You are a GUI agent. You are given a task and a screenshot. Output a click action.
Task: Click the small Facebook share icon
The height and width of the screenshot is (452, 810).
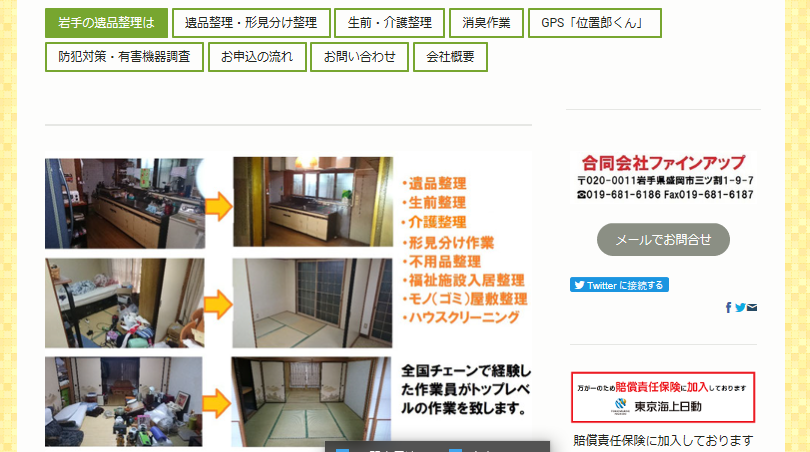[x=728, y=308]
